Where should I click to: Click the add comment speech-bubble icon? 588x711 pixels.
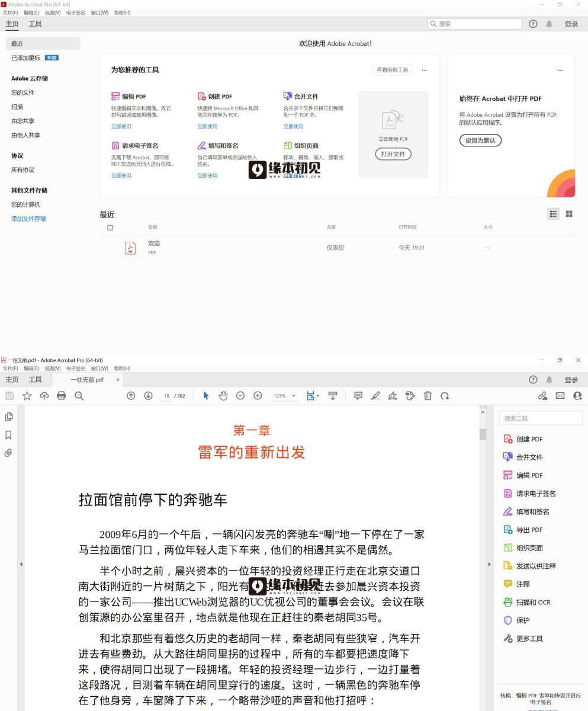click(x=358, y=396)
